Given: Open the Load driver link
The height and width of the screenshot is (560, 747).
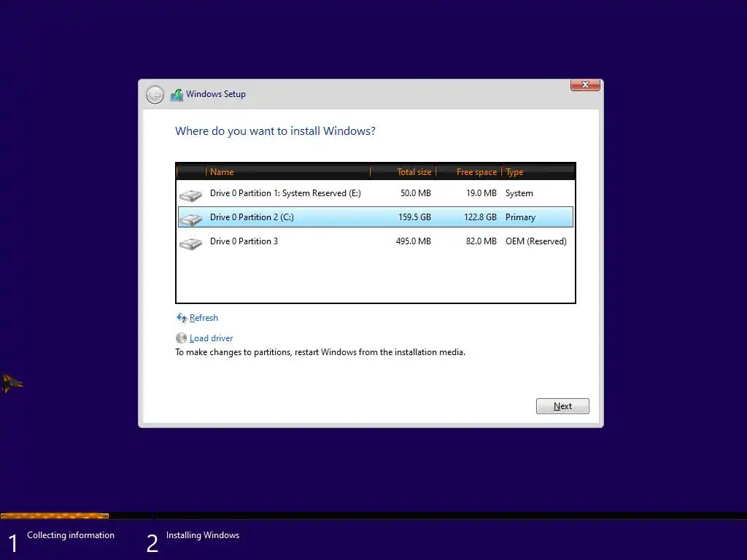Looking at the screenshot, I should tap(211, 338).
